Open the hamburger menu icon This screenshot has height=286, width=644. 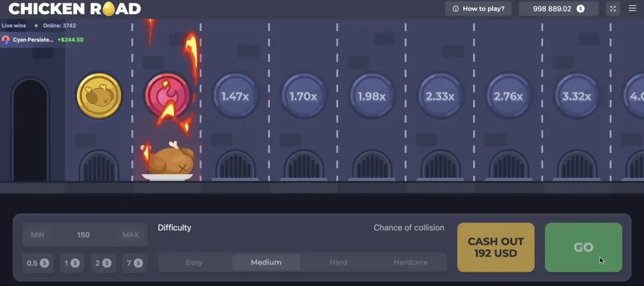tap(632, 8)
